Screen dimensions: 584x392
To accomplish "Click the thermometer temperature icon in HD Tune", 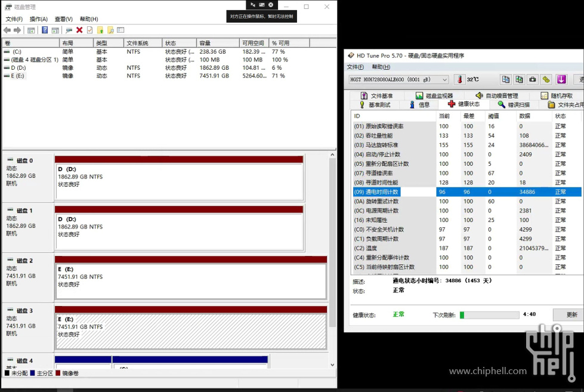I will (459, 79).
